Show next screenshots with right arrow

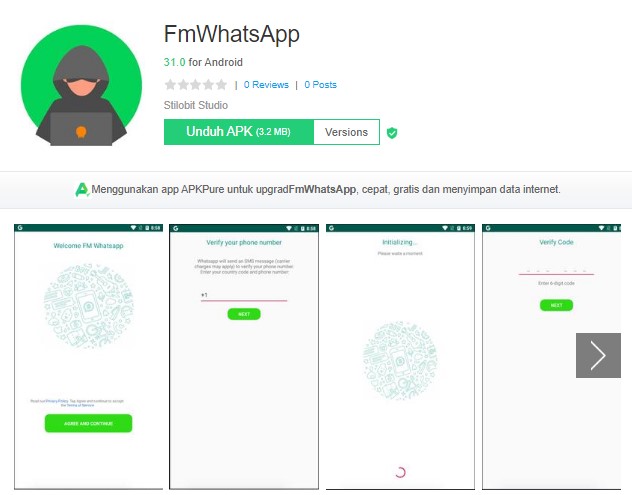point(598,355)
